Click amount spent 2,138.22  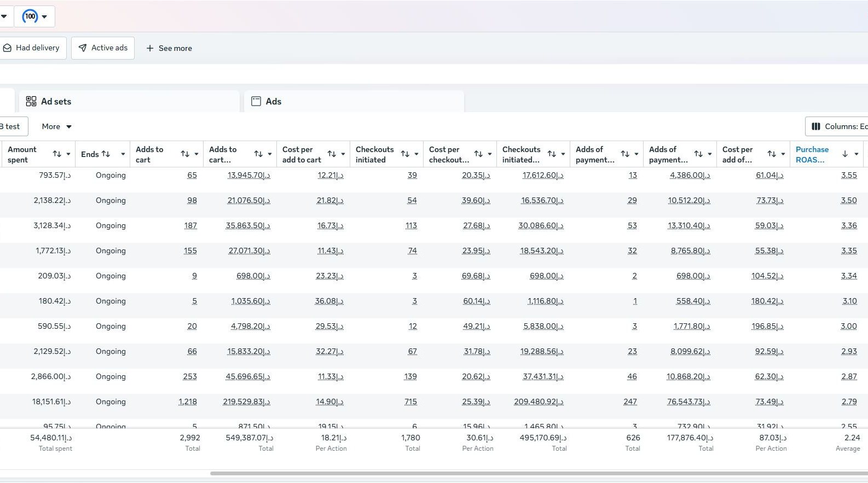click(x=52, y=200)
